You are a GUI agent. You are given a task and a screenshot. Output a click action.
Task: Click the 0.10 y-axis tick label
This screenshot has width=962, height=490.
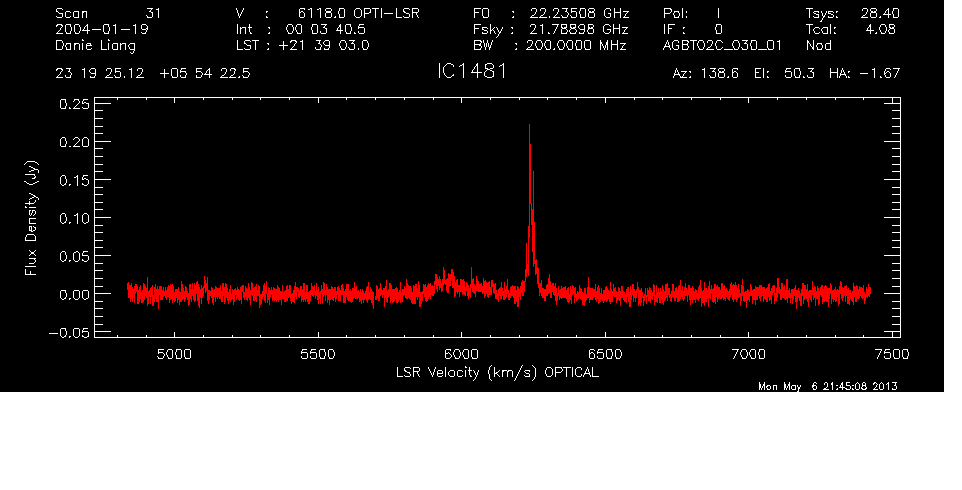click(74, 218)
